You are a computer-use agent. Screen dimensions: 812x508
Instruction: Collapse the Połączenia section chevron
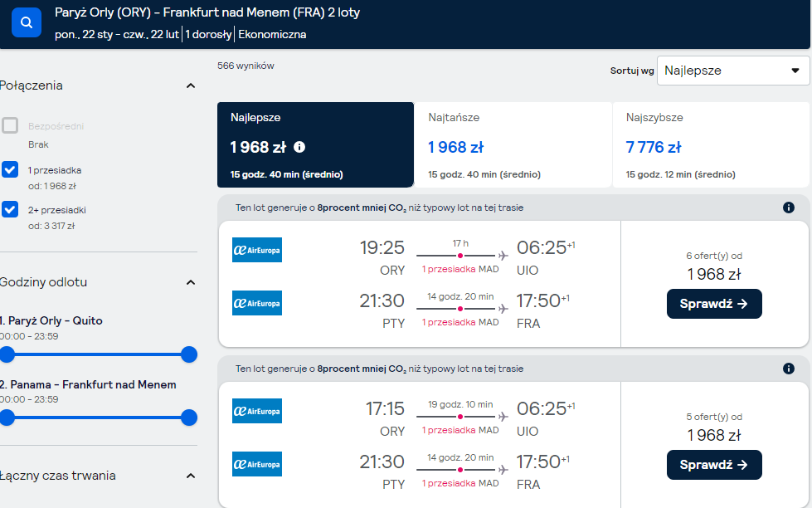point(191,85)
